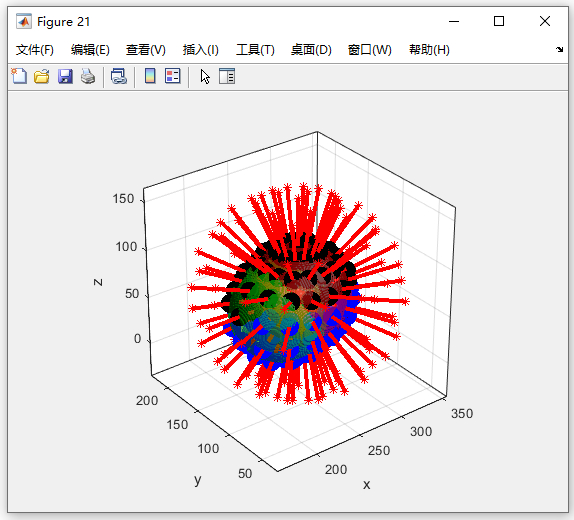This screenshot has width=574, height=520.
Task: Dock the figure using the corner arrow
Action: click(x=559, y=49)
